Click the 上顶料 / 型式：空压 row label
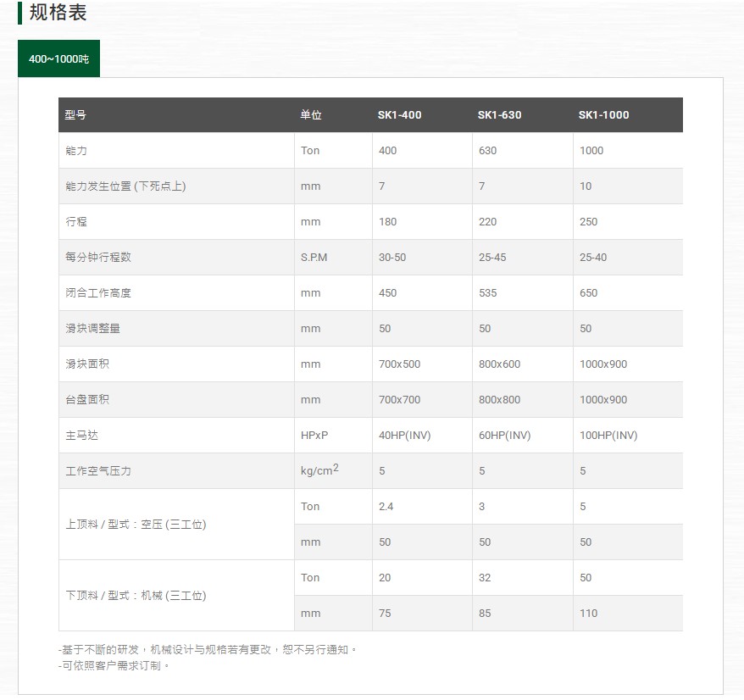The height and width of the screenshot is (700, 744). pyautogui.click(x=136, y=525)
